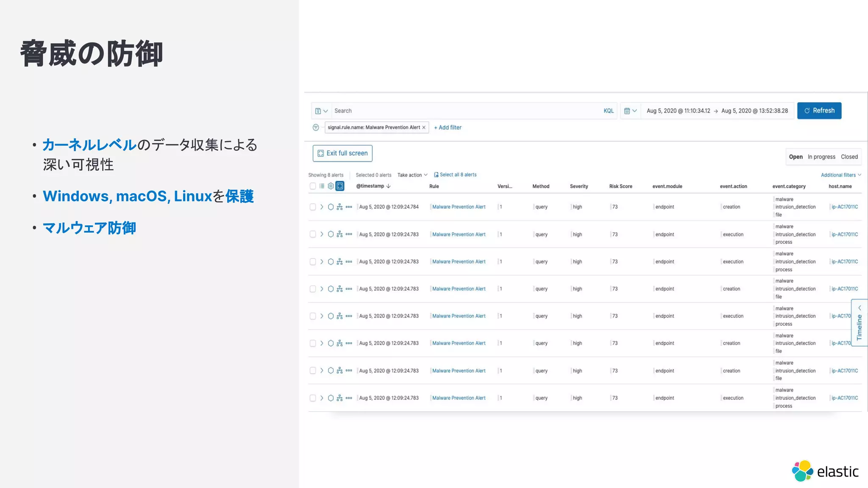The height and width of the screenshot is (488, 868).
Task: Analyze event icon for 12:09:24.784 alert
Action: coord(339,207)
